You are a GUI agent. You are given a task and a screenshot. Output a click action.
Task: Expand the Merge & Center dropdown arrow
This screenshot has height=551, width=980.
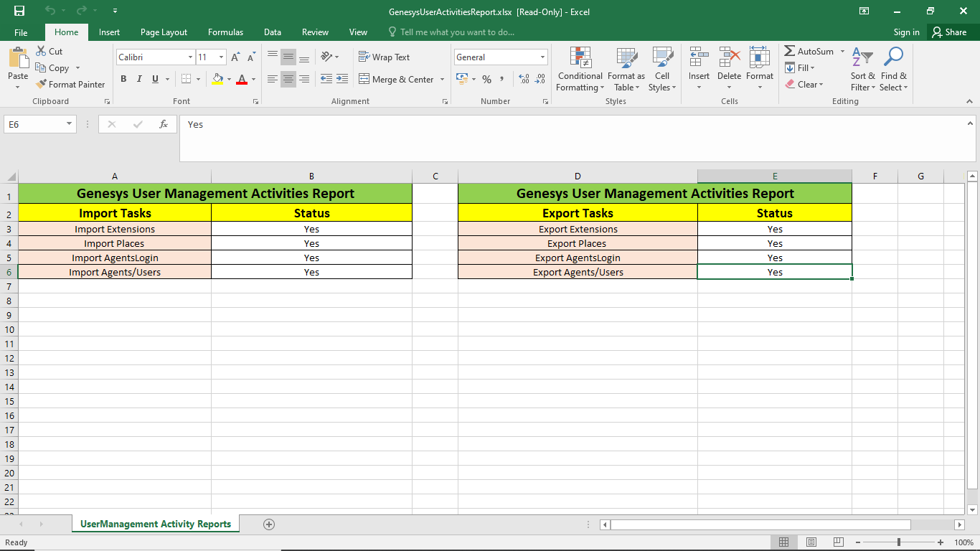point(442,80)
